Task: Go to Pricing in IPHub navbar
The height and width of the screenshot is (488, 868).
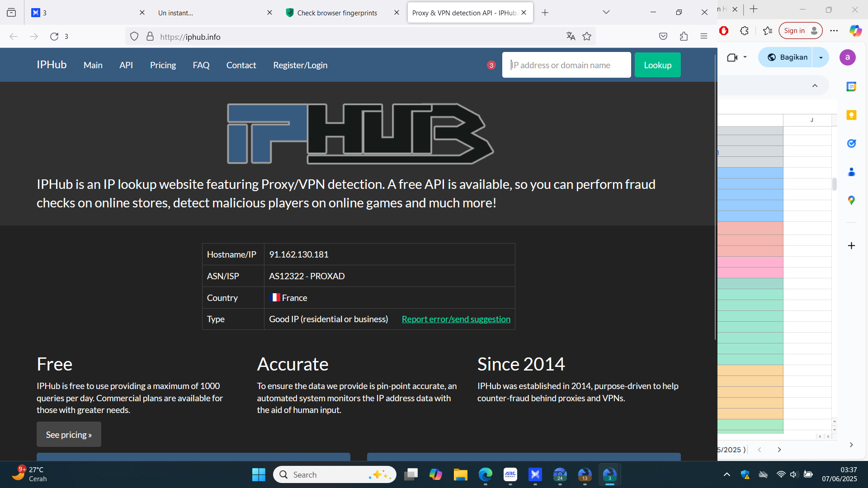Action: point(163,65)
